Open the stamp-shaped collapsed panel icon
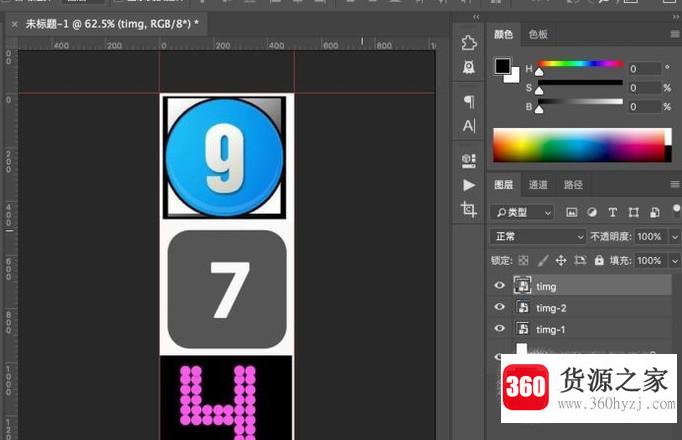 click(x=468, y=67)
